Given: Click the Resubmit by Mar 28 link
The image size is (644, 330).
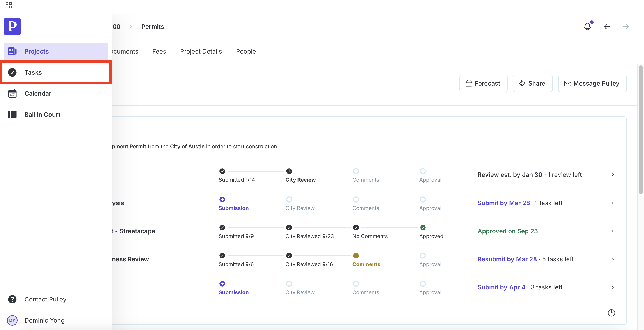Looking at the screenshot, I should click(507, 259).
